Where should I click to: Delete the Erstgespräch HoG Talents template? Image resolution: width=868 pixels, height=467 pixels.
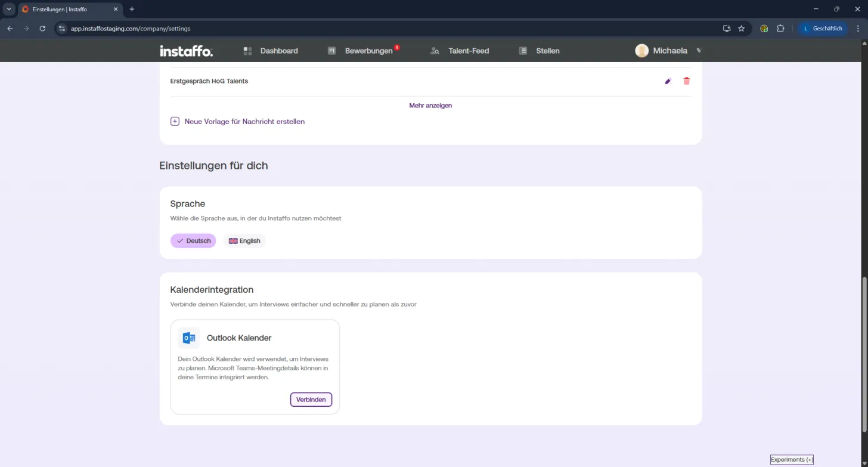coord(687,81)
